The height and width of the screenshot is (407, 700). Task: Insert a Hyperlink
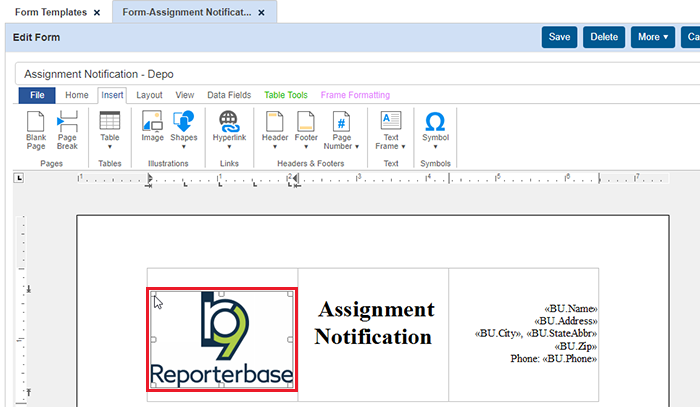coord(229,127)
